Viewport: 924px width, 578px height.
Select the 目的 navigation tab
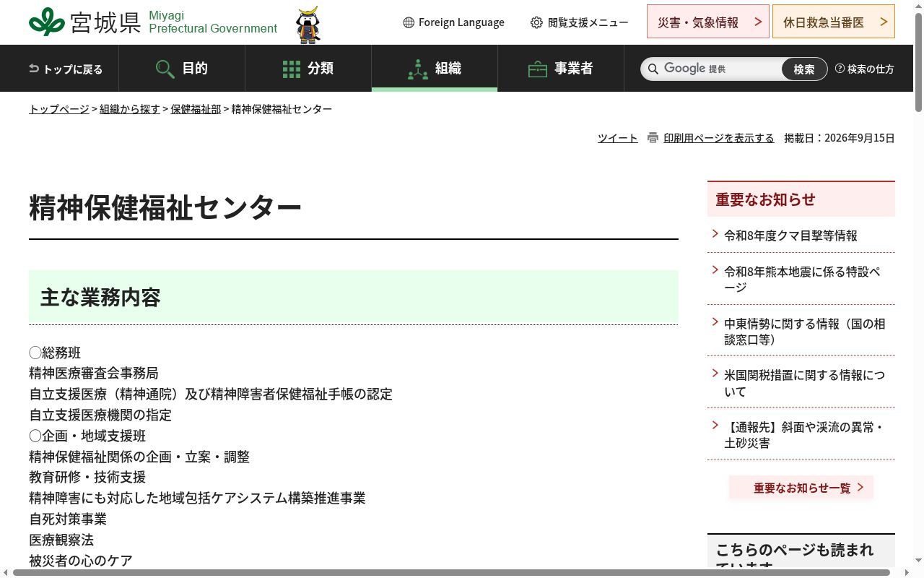point(182,69)
